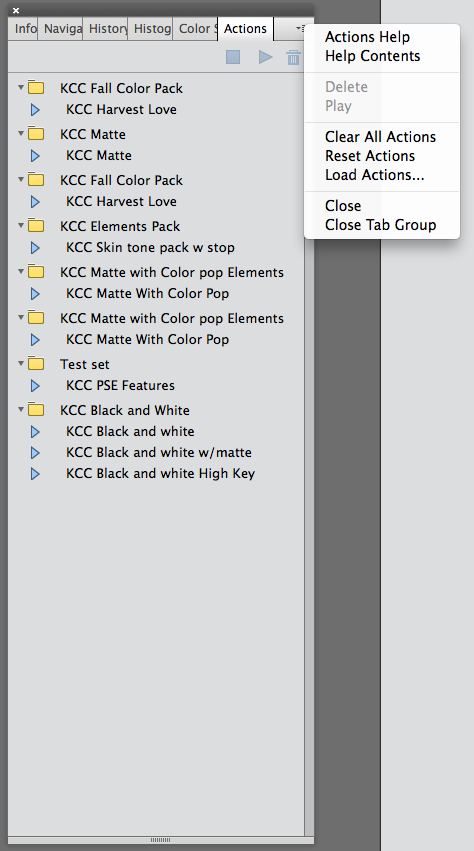Close the panel with the x button
Image resolution: width=474 pixels, height=851 pixels.
[16, 10]
